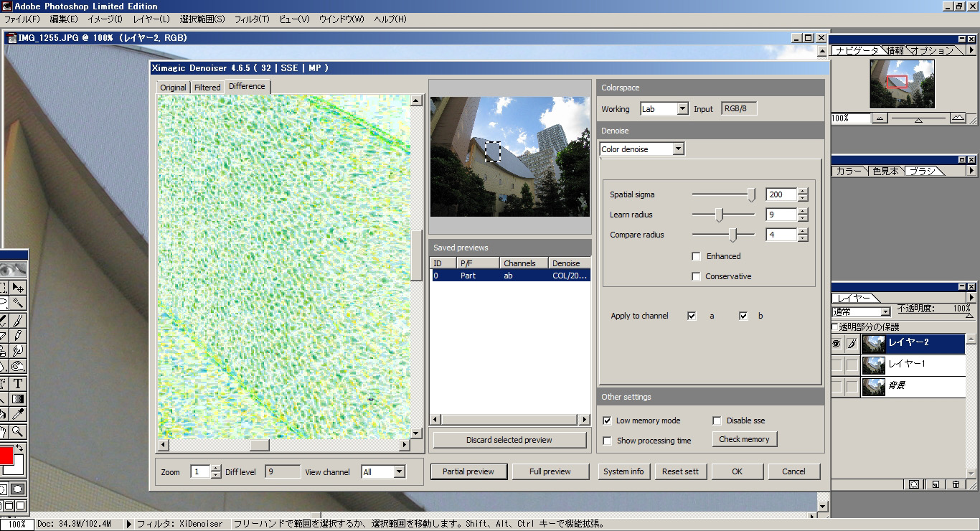Select the Smudge finger tool
The image size is (980, 531).
tap(18, 350)
